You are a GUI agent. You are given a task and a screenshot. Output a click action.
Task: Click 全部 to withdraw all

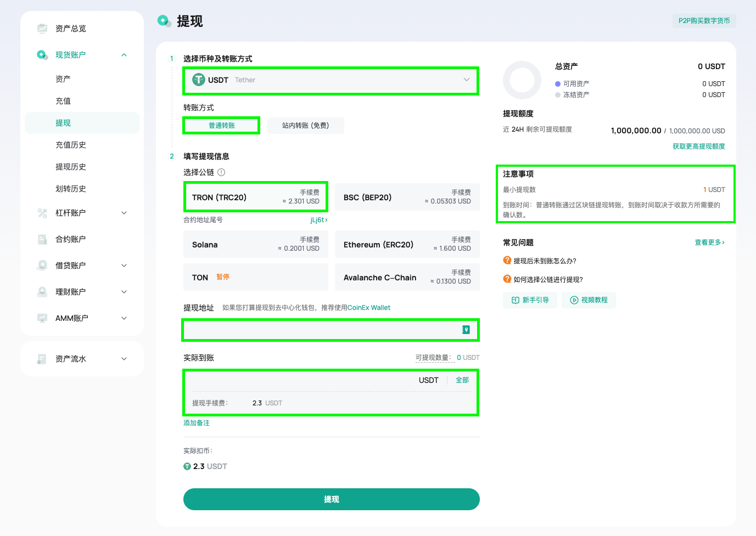click(x=462, y=380)
